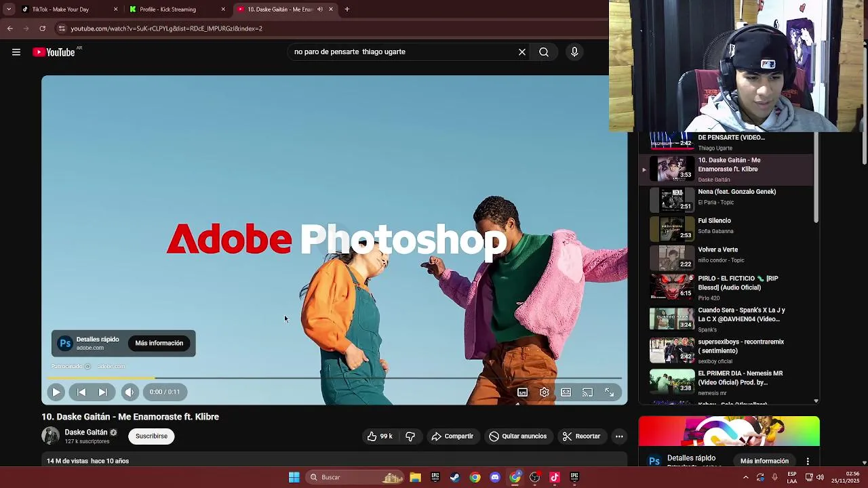The width and height of the screenshot is (868, 488).
Task: Select 'EL PRIMER DIA - Nemesis MR' item
Action: pyautogui.click(x=726, y=382)
